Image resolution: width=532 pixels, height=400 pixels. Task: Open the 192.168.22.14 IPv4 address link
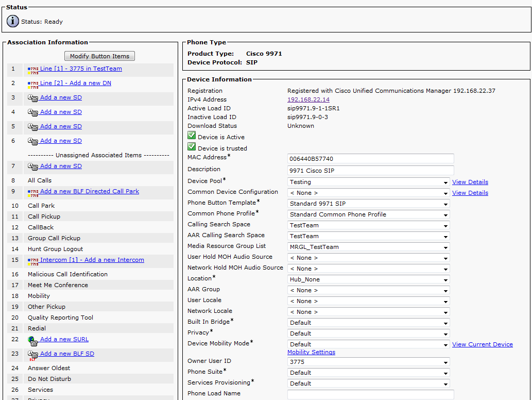pyautogui.click(x=308, y=99)
